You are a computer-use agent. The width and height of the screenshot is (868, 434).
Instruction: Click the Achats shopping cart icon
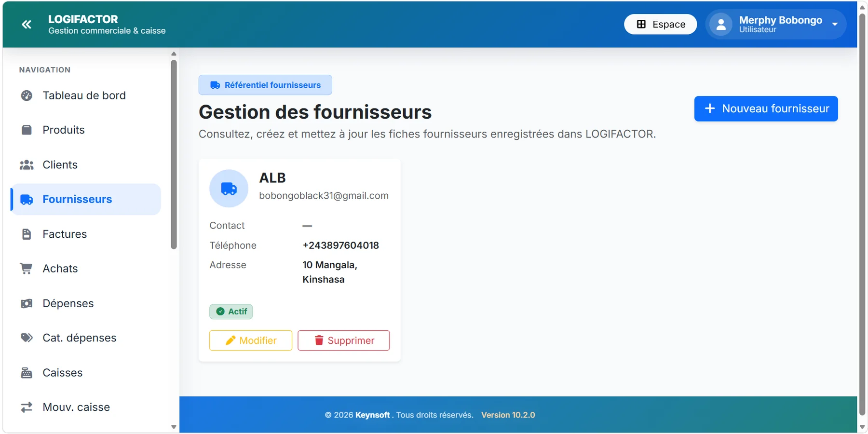[26, 269]
